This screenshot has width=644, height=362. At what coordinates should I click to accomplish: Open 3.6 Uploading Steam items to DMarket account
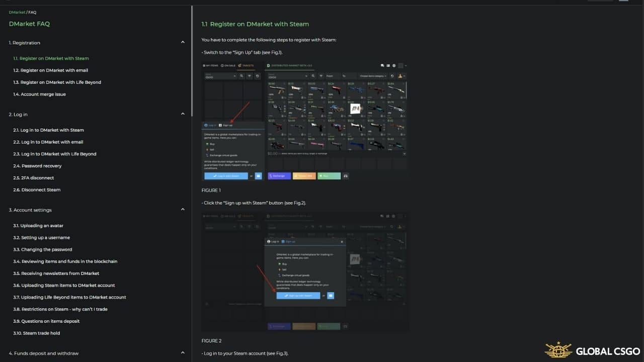64,286
